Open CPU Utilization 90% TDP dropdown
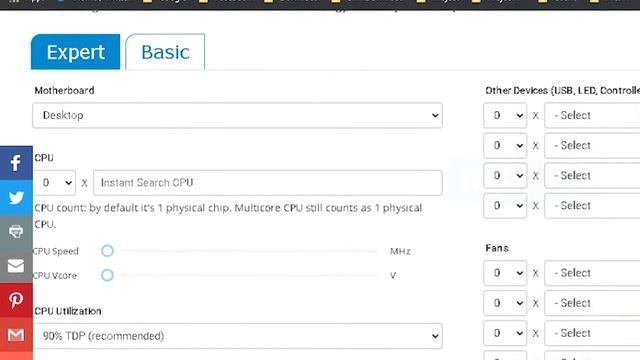This screenshot has width=640, height=360. (x=237, y=336)
